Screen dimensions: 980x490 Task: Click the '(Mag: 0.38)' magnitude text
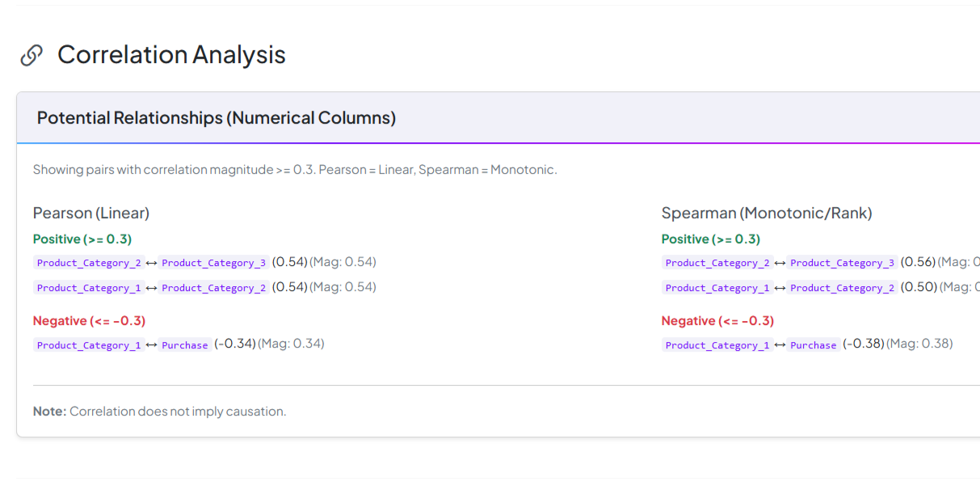click(x=919, y=344)
